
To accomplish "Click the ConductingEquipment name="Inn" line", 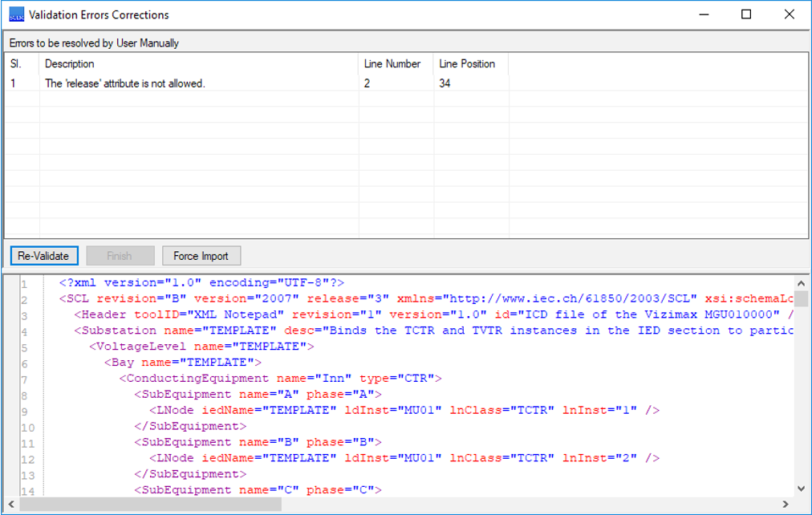I will (280, 379).
